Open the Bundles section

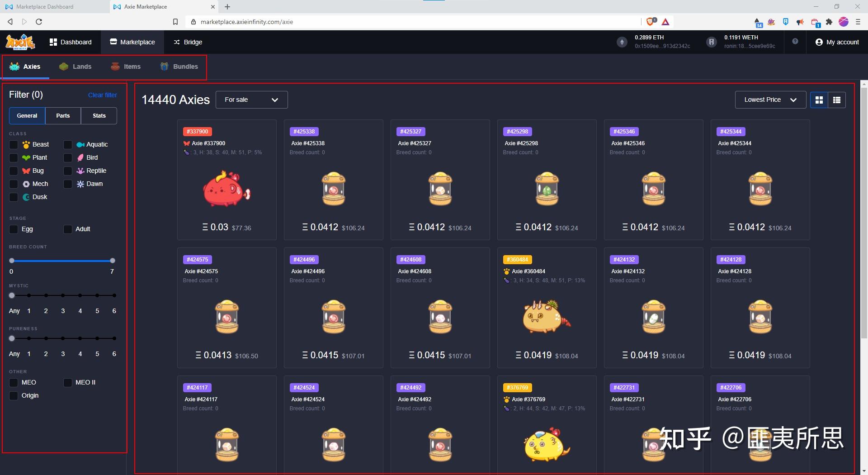coord(179,66)
